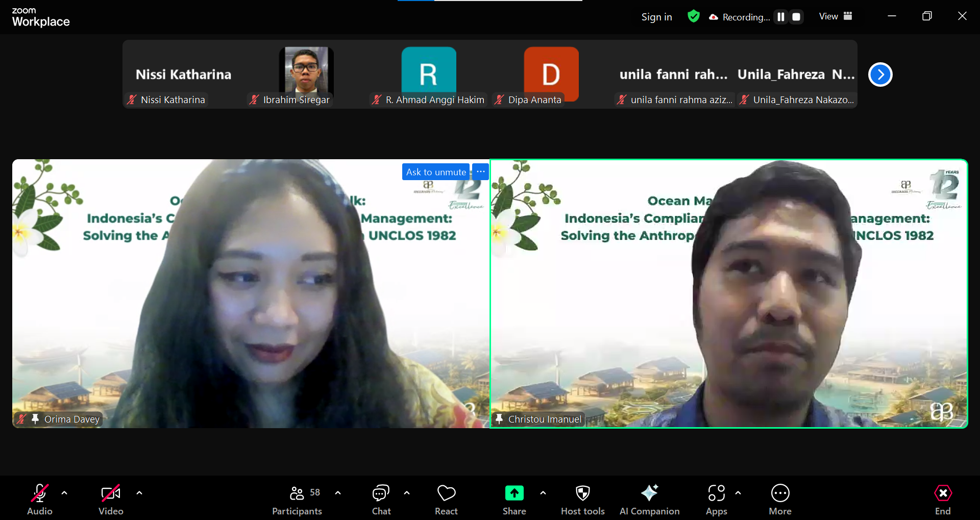980x520 pixels.
Task: Click muted mic icon beside unila fanni rahma
Action: pyautogui.click(x=622, y=100)
